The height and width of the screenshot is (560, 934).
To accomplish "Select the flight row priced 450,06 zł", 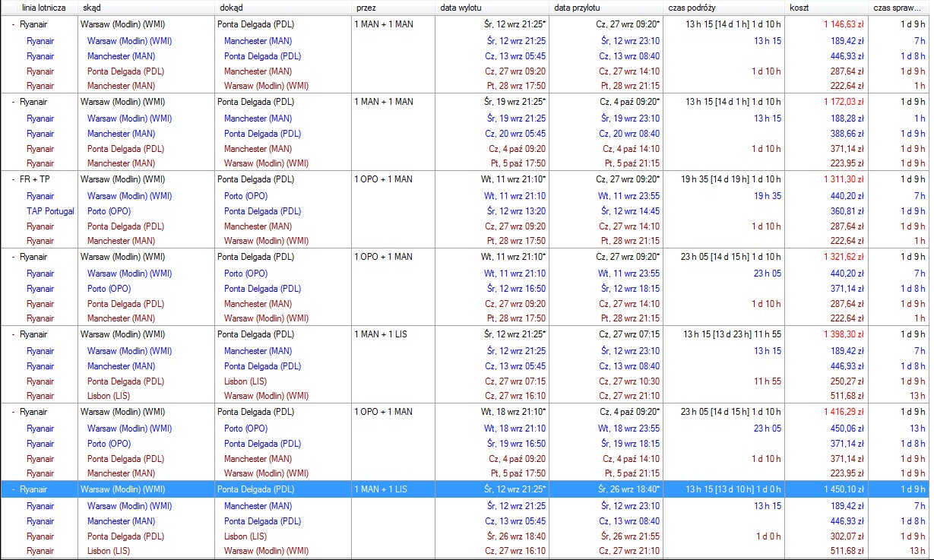I will point(466,429).
